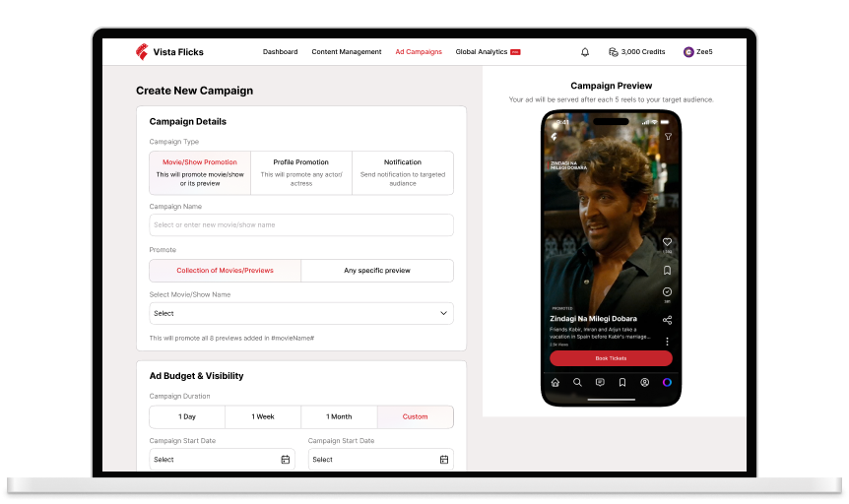Choose Collection of Movies/Previews option
This screenshot has width=849, height=504.
tap(225, 271)
